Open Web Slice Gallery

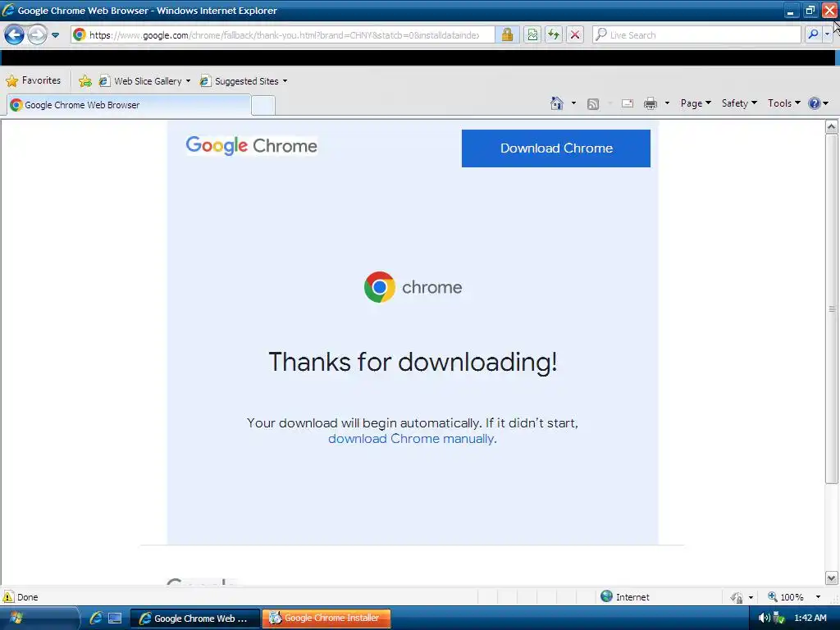(x=141, y=81)
